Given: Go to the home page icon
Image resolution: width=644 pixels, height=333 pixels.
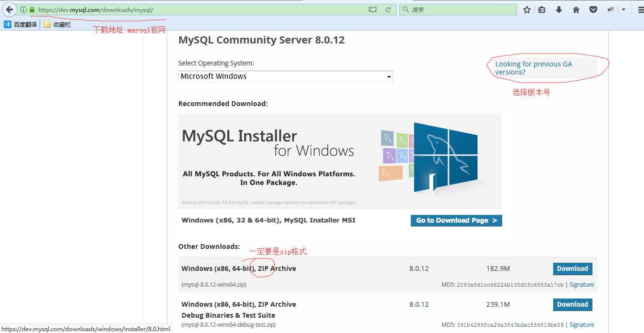Looking at the screenshot, I should [x=576, y=10].
